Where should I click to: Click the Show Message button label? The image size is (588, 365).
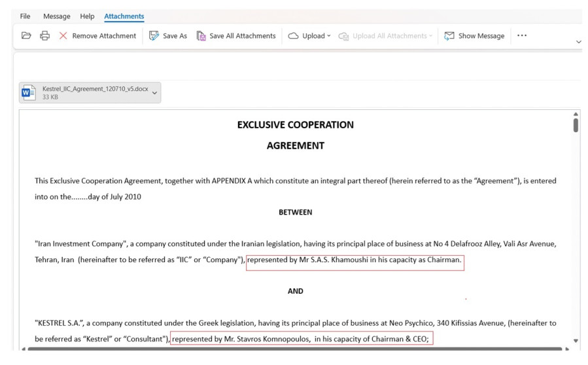[x=481, y=36]
